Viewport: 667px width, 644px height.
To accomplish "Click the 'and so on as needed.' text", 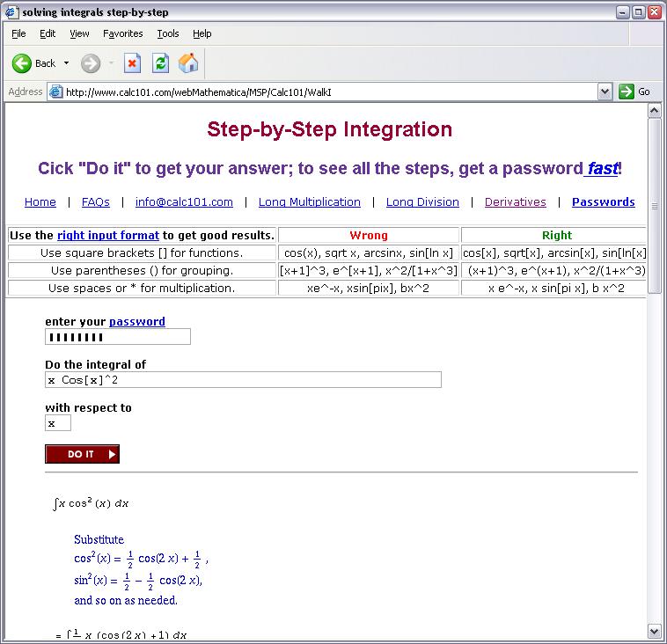I will (x=126, y=600).
